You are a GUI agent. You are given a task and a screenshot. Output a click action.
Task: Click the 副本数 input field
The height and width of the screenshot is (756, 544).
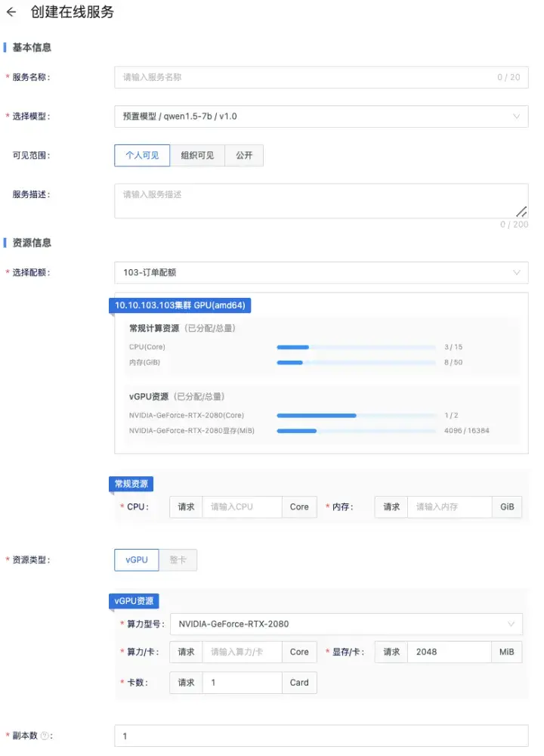coord(321,736)
